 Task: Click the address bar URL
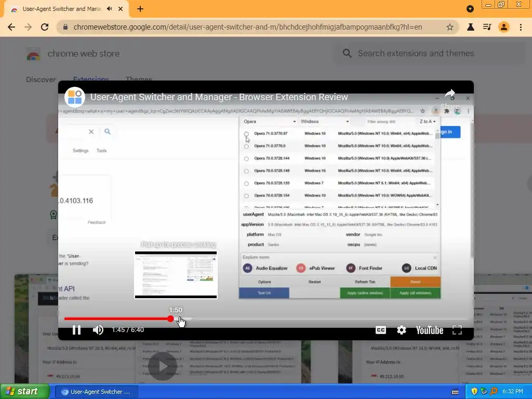pyautogui.click(x=248, y=27)
